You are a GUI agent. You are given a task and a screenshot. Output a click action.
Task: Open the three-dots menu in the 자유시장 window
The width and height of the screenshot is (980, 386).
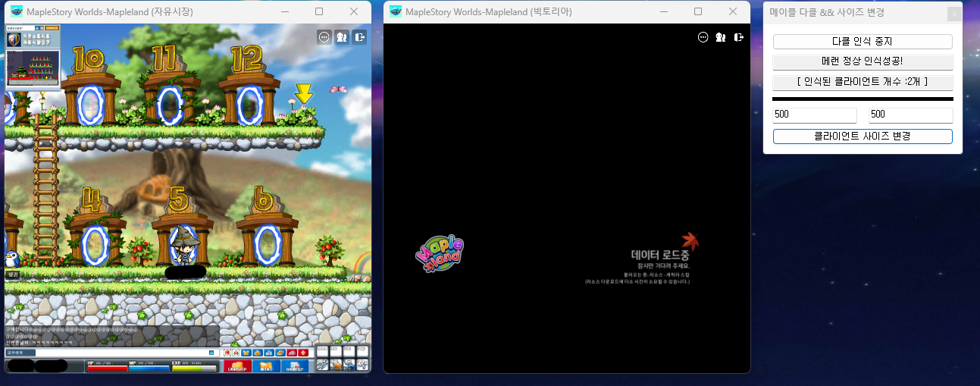coord(324,36)
